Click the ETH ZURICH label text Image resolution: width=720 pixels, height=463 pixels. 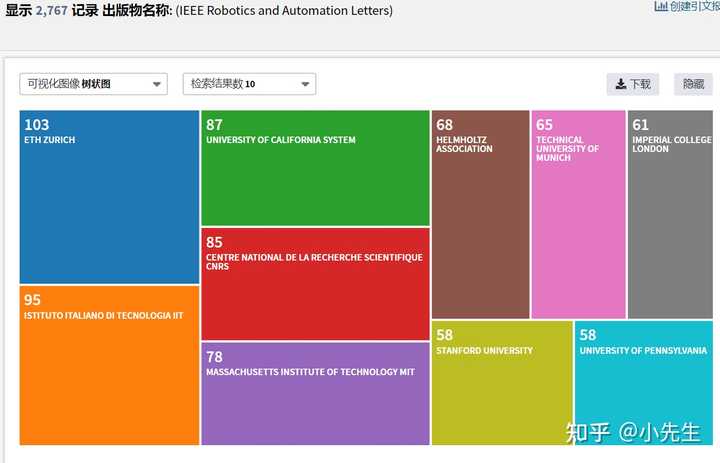click(x=50, y=140)
